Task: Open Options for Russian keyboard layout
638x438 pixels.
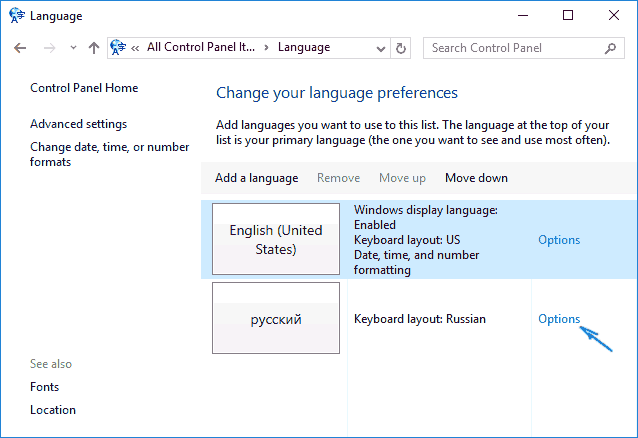Action: 559,319
